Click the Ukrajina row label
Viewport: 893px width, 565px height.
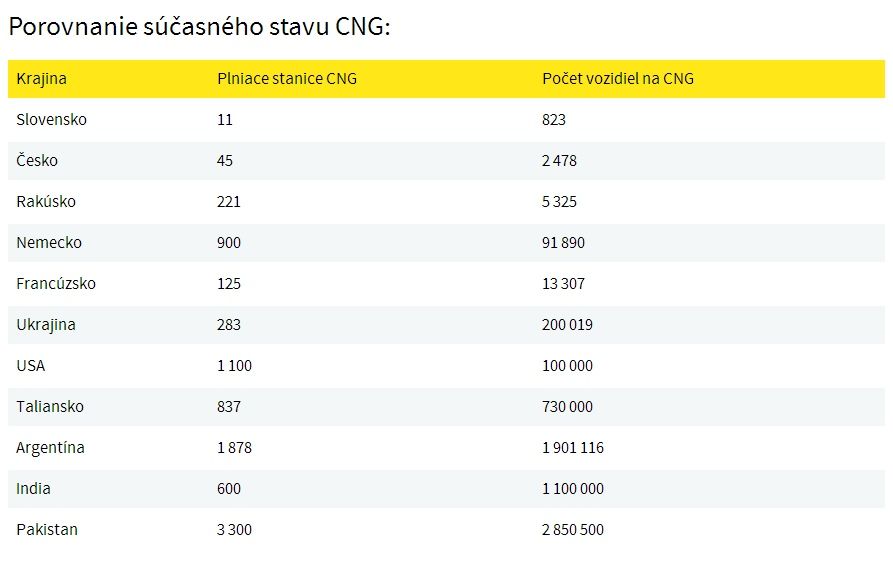46,325
